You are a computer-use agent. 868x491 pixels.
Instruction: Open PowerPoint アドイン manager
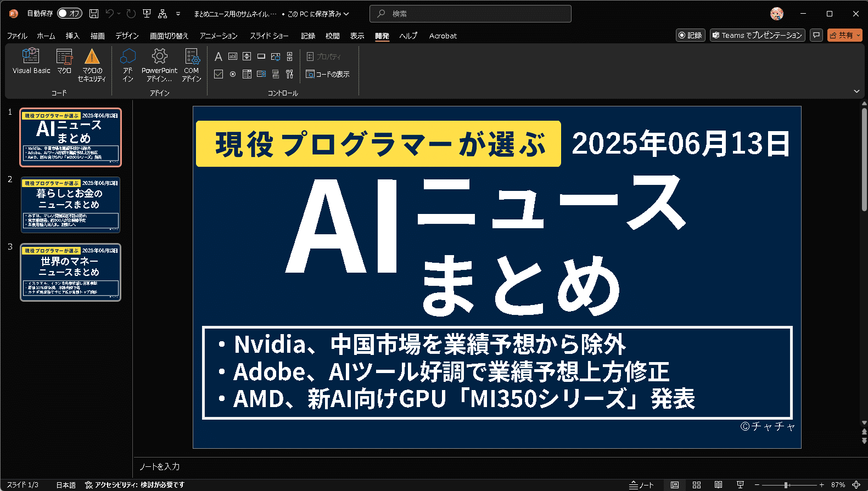tap(159, 65)
